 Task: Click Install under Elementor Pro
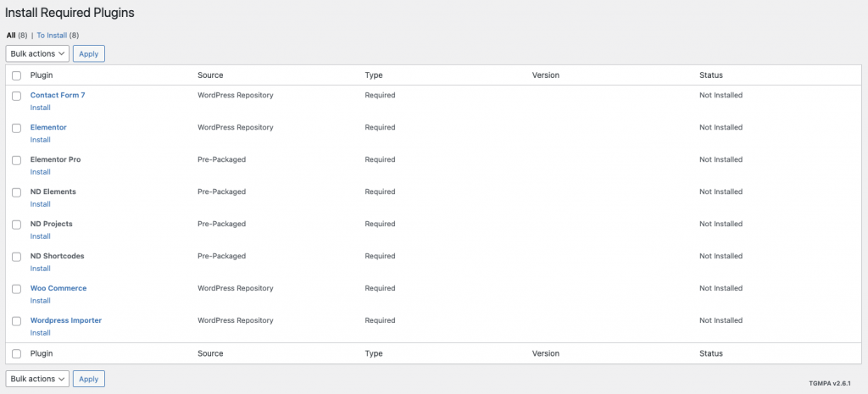pyautogui.click(x=41, y=172)
